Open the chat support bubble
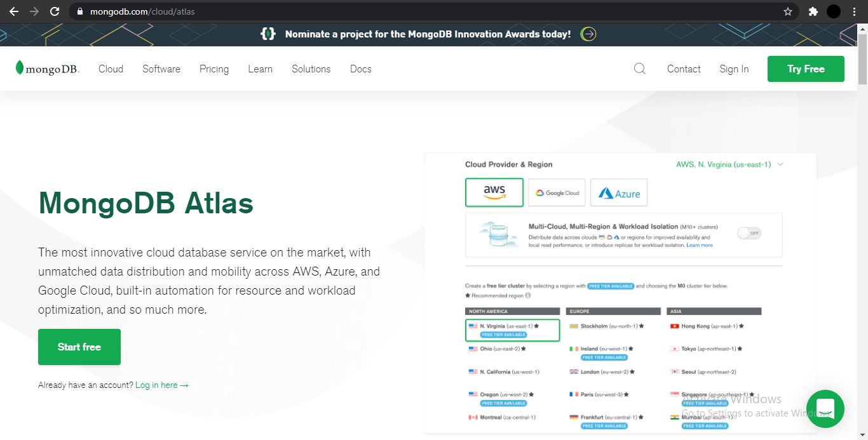Image resolution: width=868 pixels, height=440 pixels. click(x=825, y=409)
